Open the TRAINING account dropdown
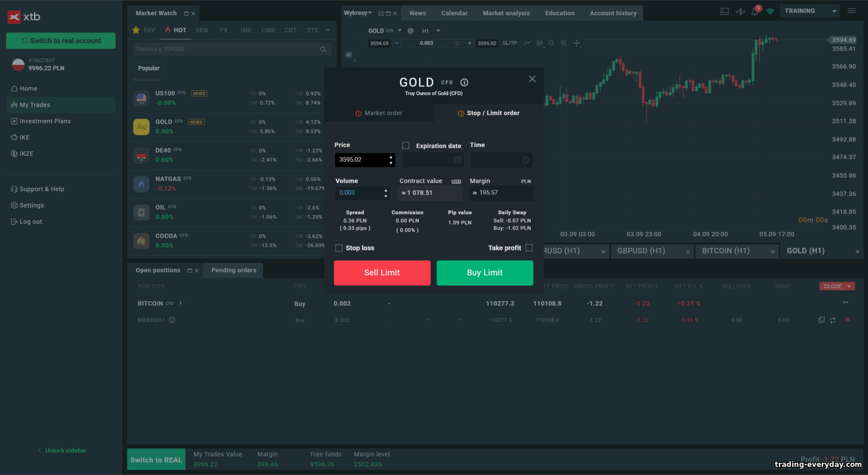Screen dimensions: 868x475 pos(810,11)
